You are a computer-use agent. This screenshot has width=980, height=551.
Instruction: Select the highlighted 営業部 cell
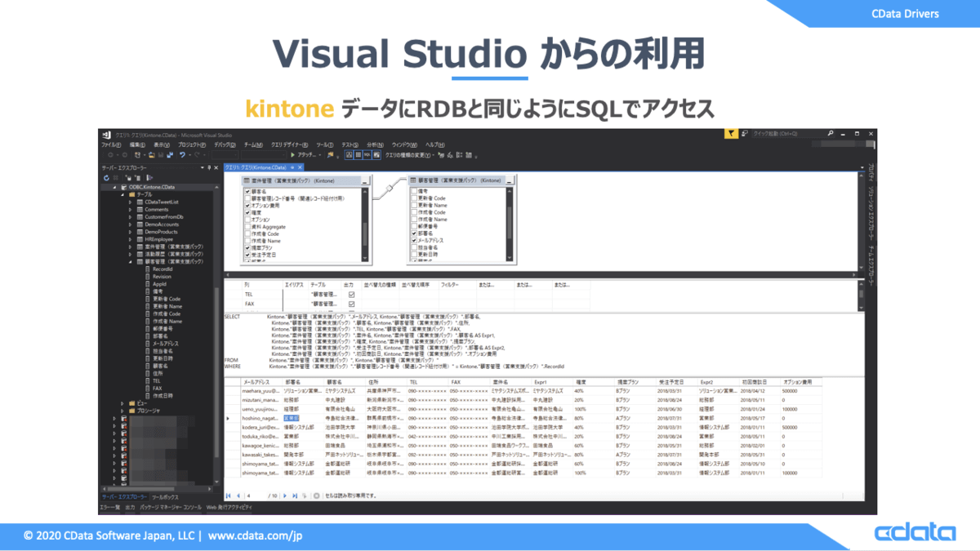click(292, 418)
